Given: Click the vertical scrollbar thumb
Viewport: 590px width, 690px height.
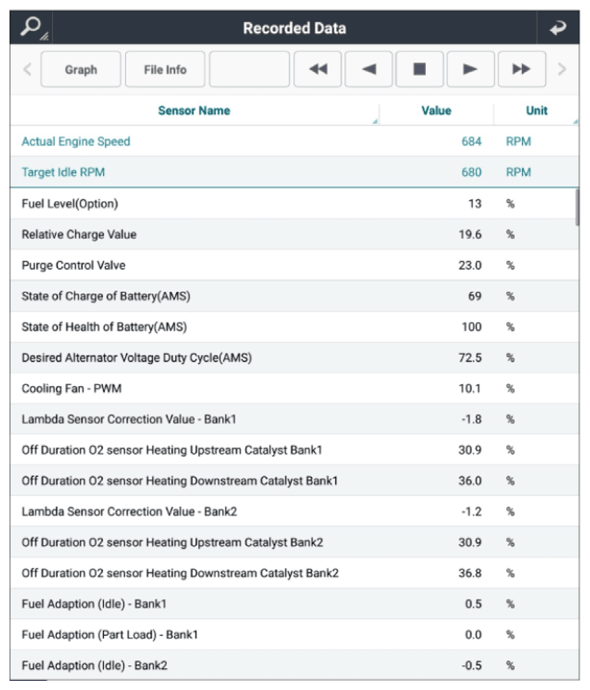Looking at the screenshot, I should (577, 207).
